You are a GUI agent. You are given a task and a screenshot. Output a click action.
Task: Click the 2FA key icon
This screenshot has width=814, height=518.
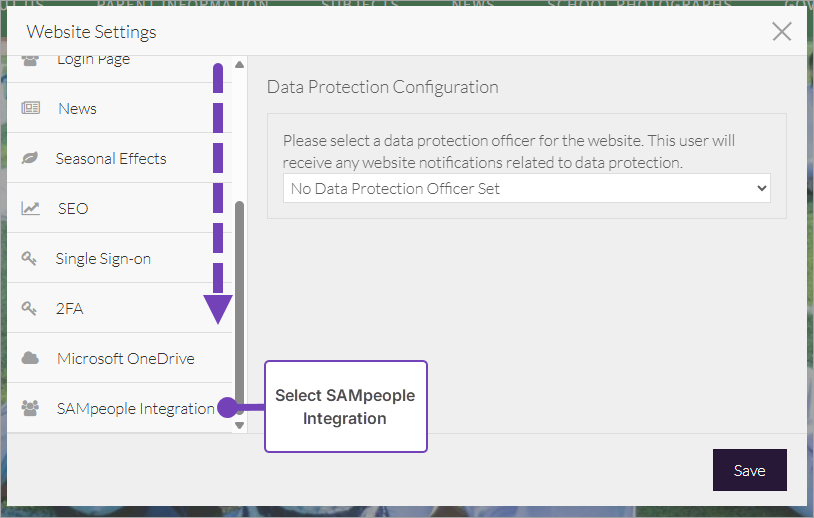[x=30, y=308]
